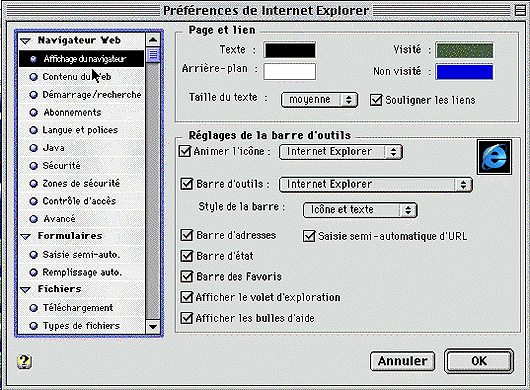Change the Arrière-plan color swatch

coord(290,71)
